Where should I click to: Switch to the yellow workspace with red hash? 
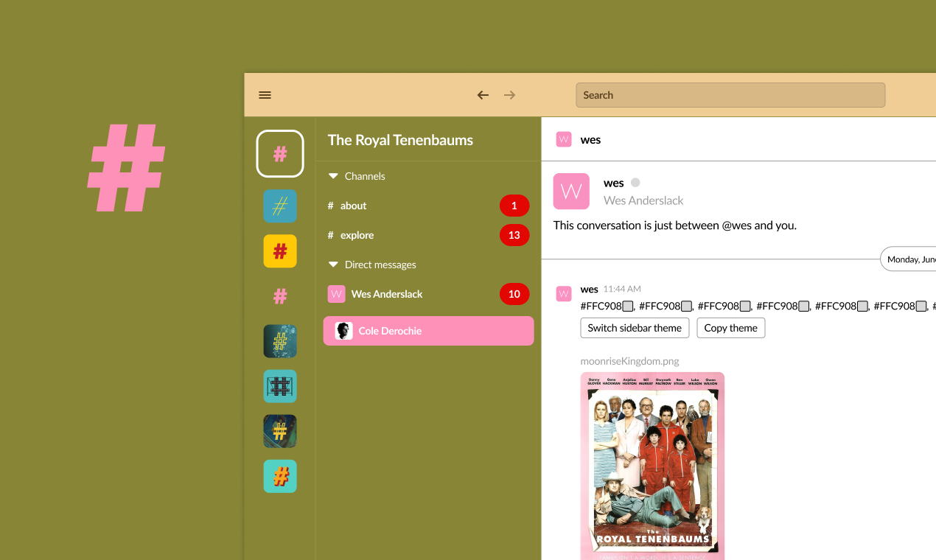[x=280, y=251]
